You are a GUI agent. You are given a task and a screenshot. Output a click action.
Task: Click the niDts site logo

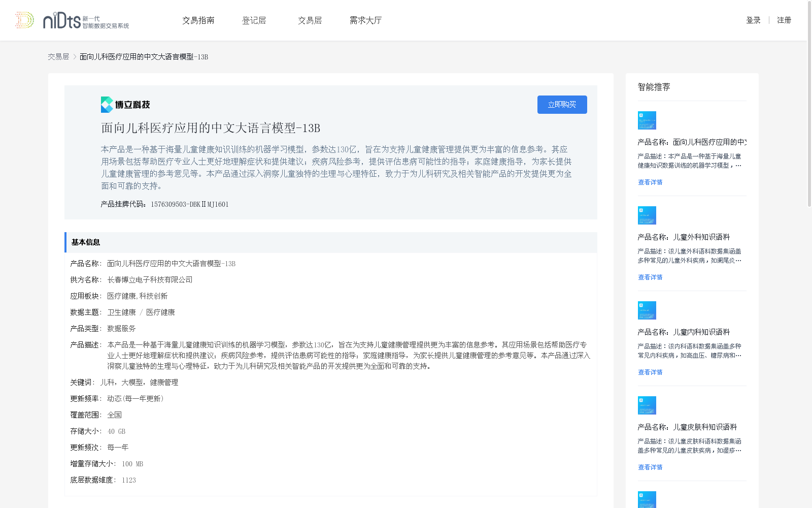click(x=72, y=20)
